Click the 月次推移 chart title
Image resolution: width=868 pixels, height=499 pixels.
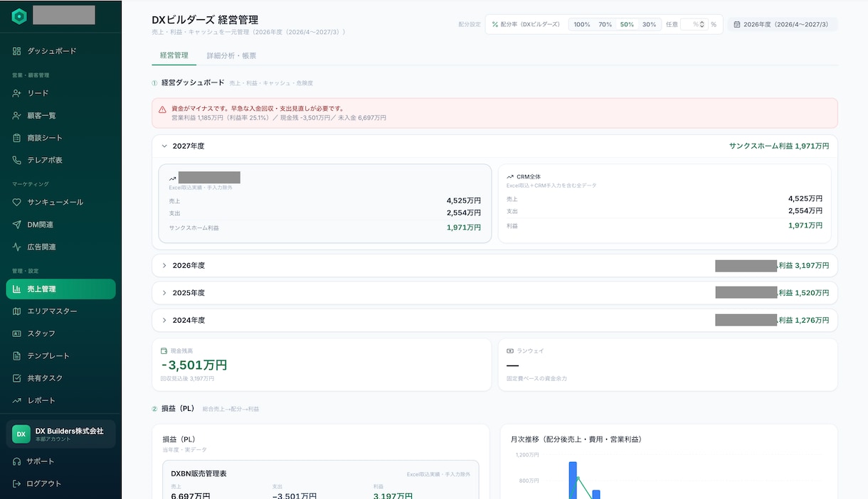pyautogui.click(x=576, y=439)
